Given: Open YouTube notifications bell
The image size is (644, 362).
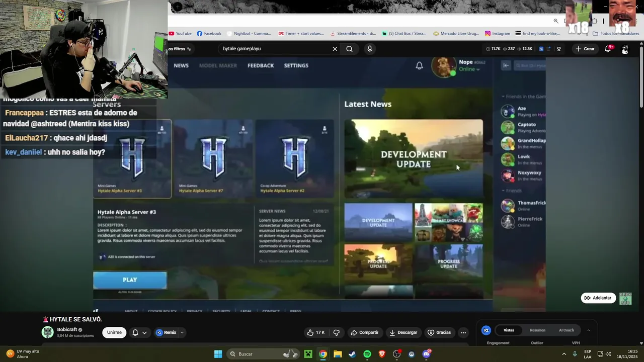Looking at the screenshot, I should point(608,49).
